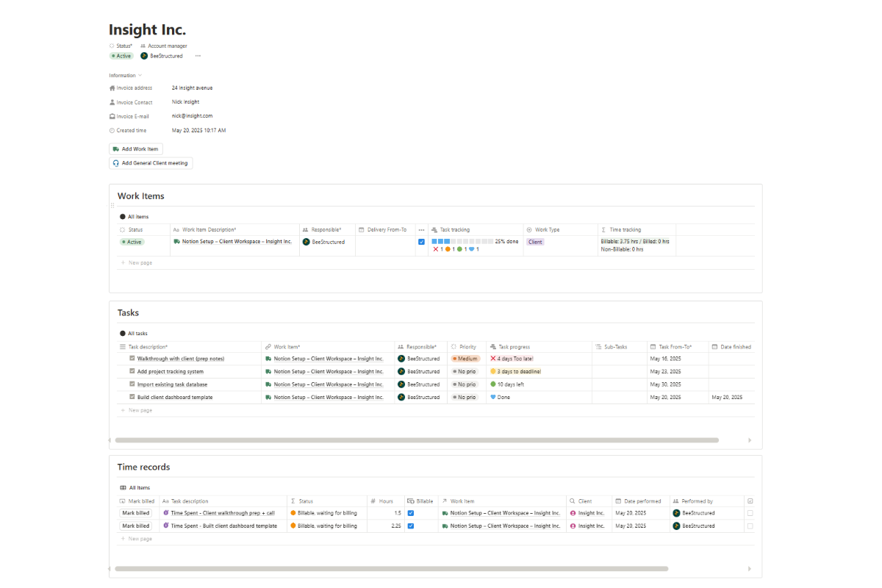
Task: Click the house icon beside Invoice address
Action: [x=112, y=88]
